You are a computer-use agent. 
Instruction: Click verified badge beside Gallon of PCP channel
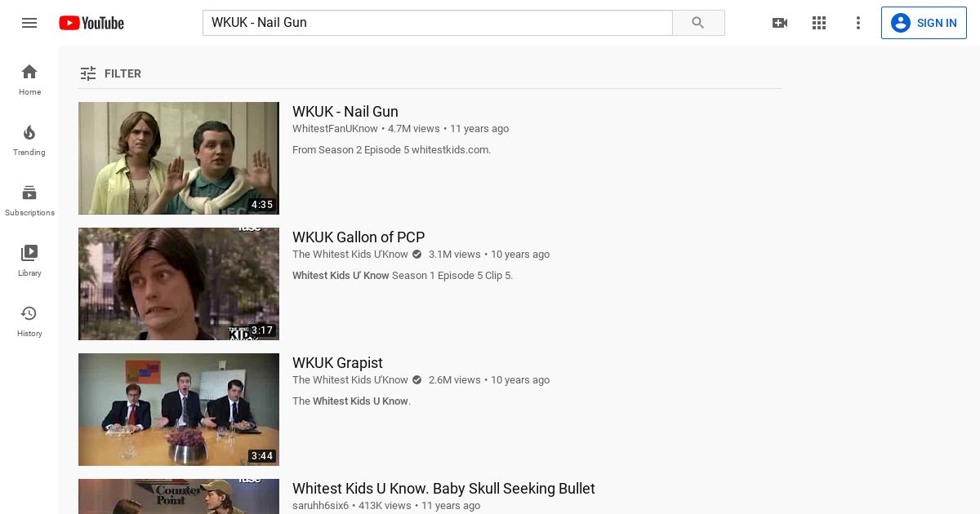coord(417,255)
